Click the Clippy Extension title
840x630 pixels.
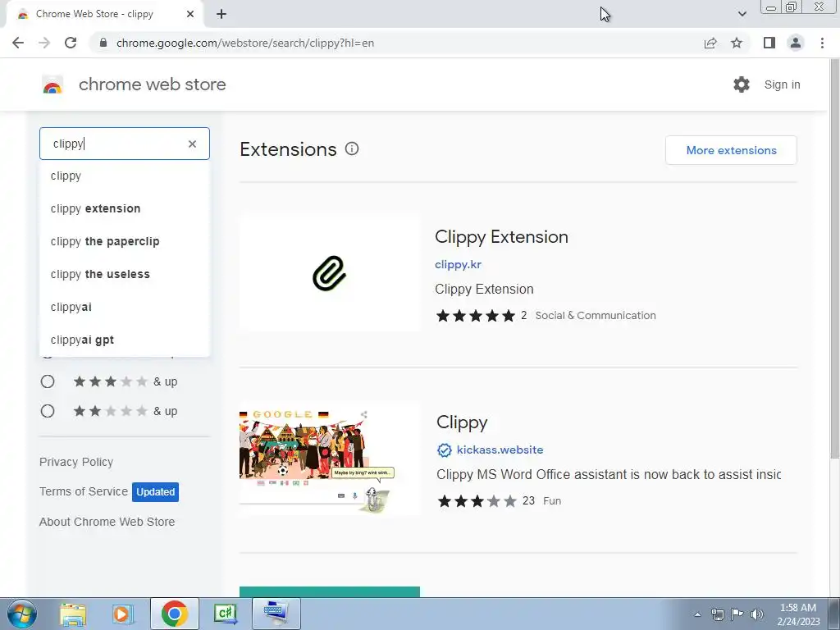point(501,237)
